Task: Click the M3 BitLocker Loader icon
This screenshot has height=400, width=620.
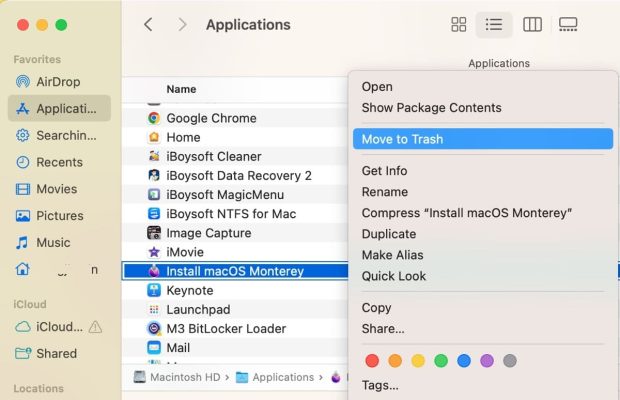Action: (154, 328)
